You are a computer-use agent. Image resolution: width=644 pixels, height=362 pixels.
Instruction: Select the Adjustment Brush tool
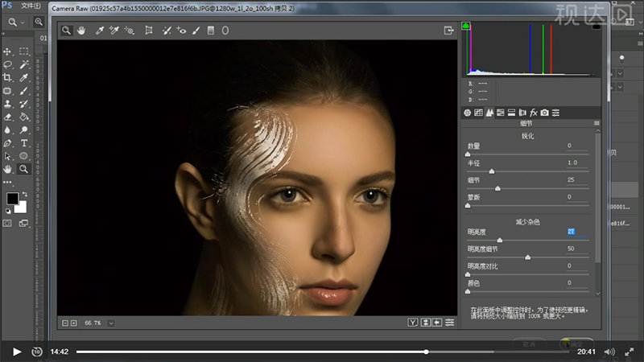click(196, 31)
